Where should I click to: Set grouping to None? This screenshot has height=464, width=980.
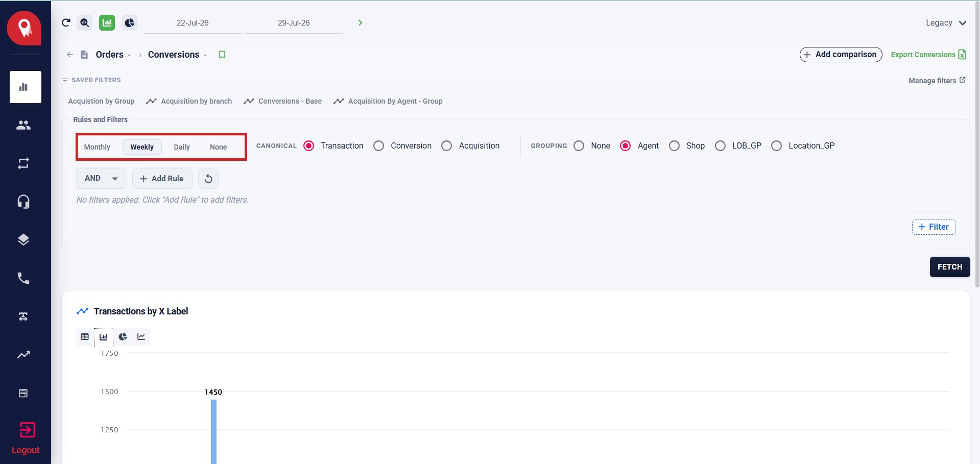[579, 146]
